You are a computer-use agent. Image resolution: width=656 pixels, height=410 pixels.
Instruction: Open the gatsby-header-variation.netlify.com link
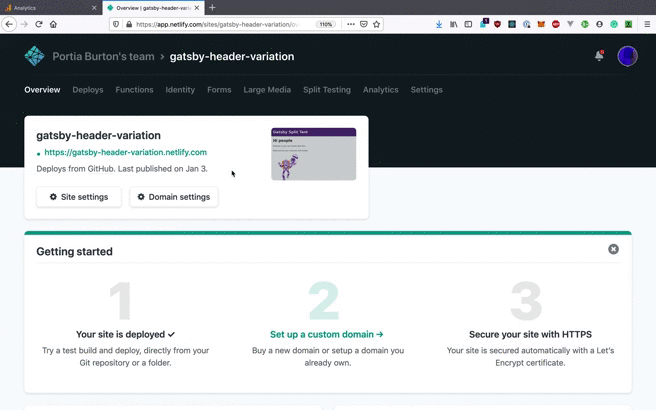click(x=125, y=153)
